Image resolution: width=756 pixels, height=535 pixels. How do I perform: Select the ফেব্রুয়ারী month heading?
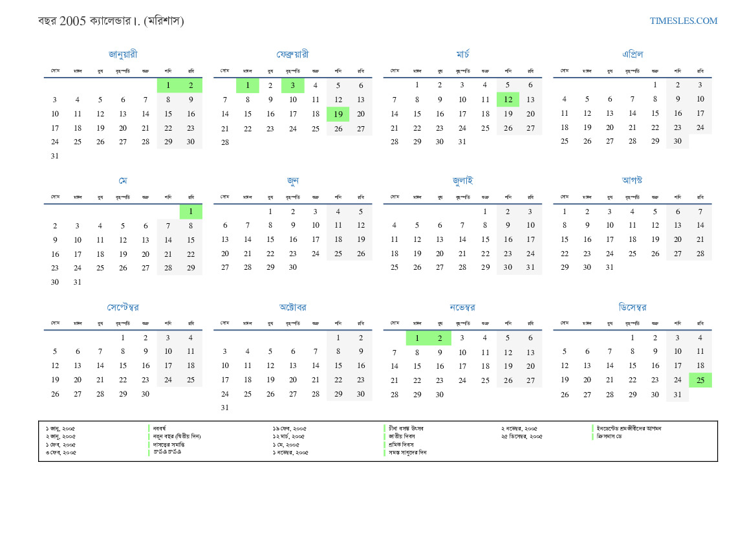(x=292, y=54)
